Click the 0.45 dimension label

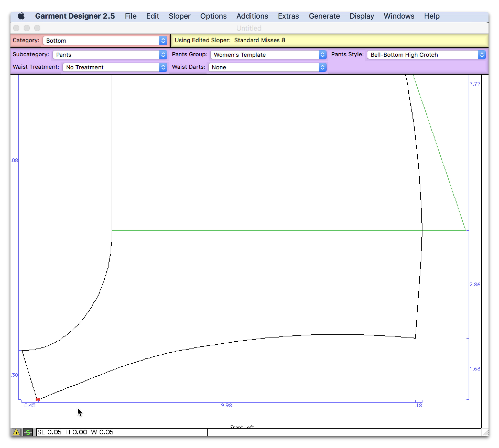coord(30,405)
